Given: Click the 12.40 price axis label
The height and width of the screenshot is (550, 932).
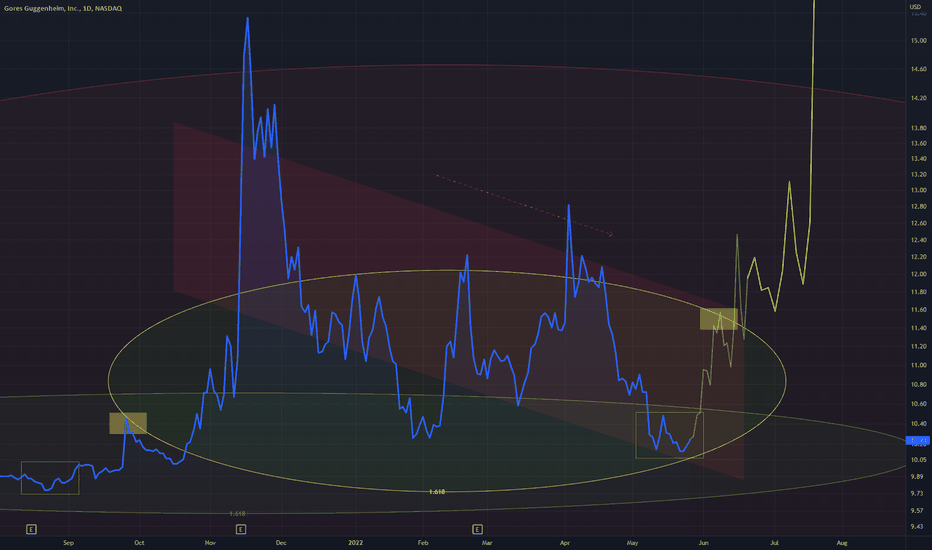Looking at the screenshot, I should (918, 240).
